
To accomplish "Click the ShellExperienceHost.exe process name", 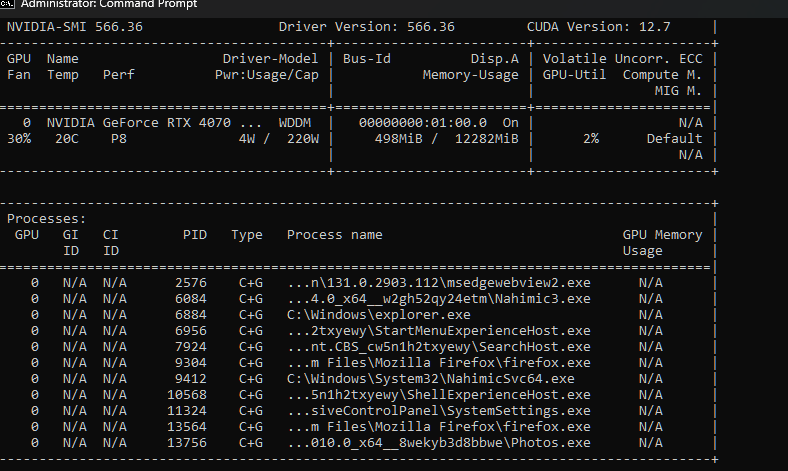I will click(439, 395).
